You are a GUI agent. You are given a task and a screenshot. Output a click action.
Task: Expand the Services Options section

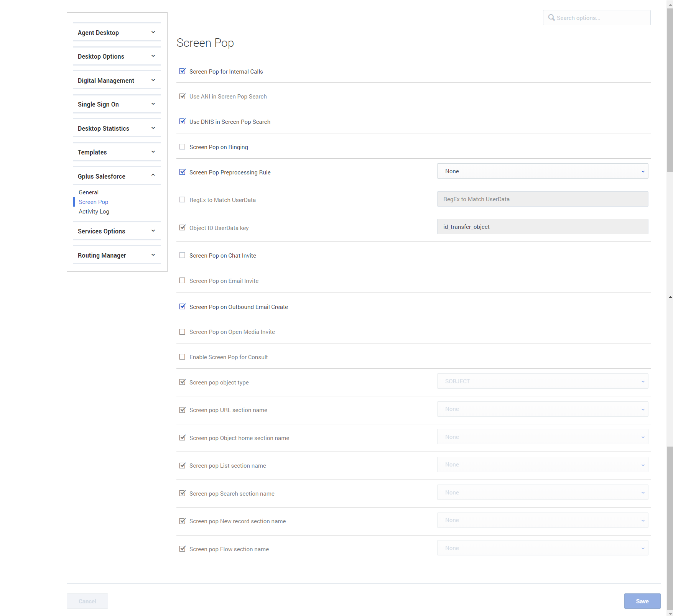click(117, 231)
